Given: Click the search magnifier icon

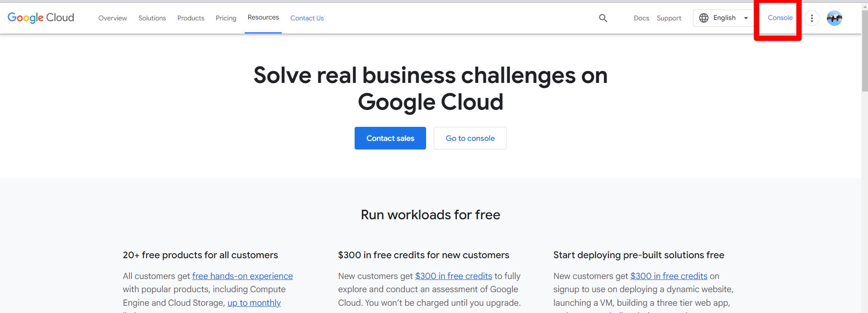Looking at the screenshot, I should coord(603,18).
